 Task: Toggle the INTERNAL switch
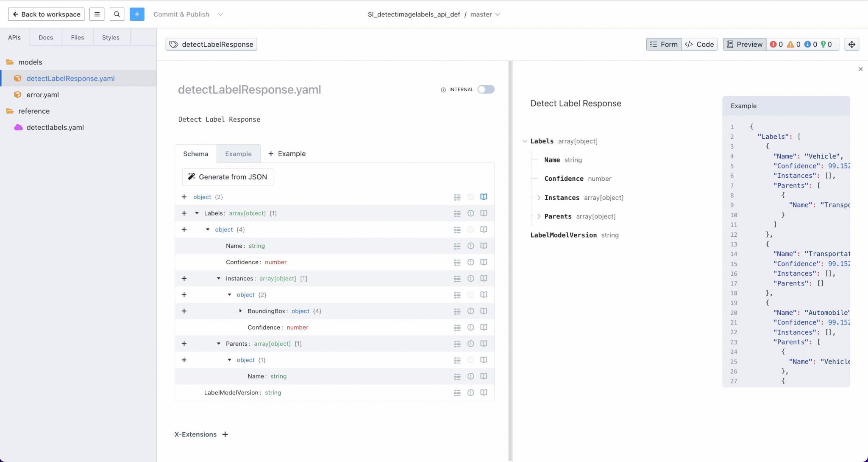pos(486,90)
